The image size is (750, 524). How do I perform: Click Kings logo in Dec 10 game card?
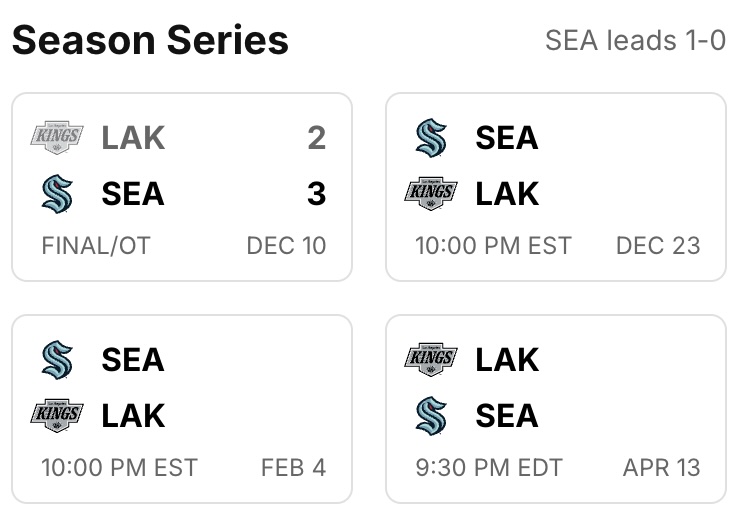(58, 137)
